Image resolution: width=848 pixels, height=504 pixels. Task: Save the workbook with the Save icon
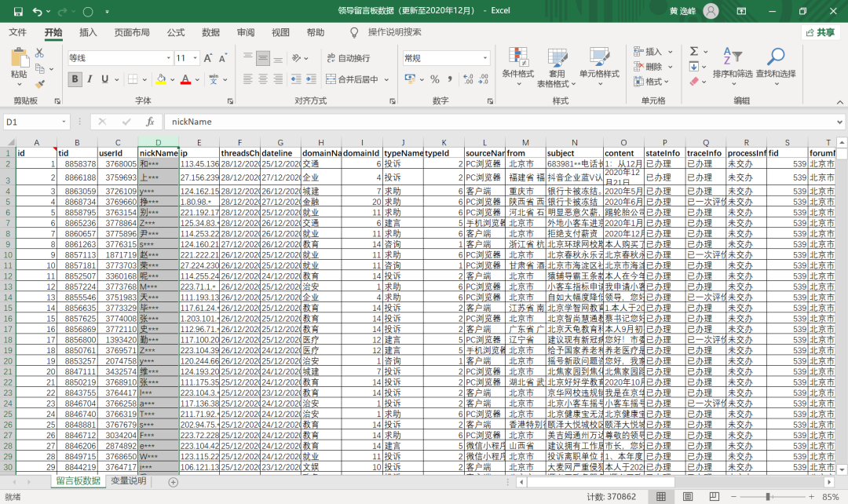click(18, 11)
